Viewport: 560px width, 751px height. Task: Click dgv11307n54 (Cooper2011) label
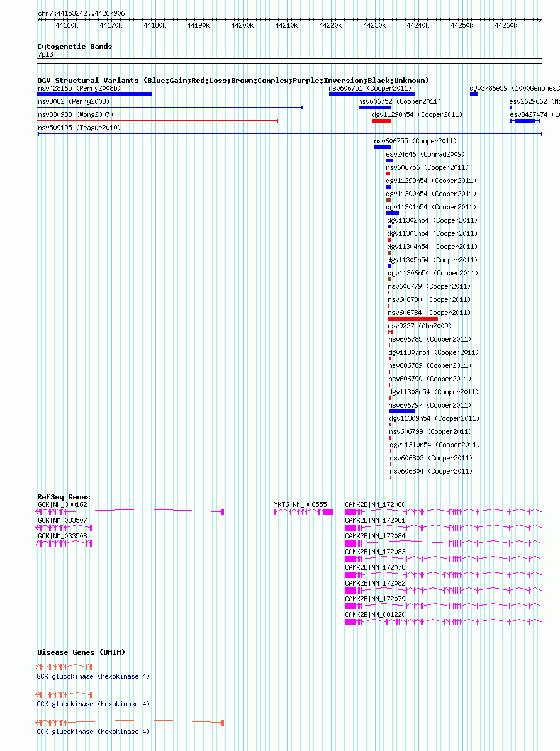pyautogui.click(x=434, y=352)
